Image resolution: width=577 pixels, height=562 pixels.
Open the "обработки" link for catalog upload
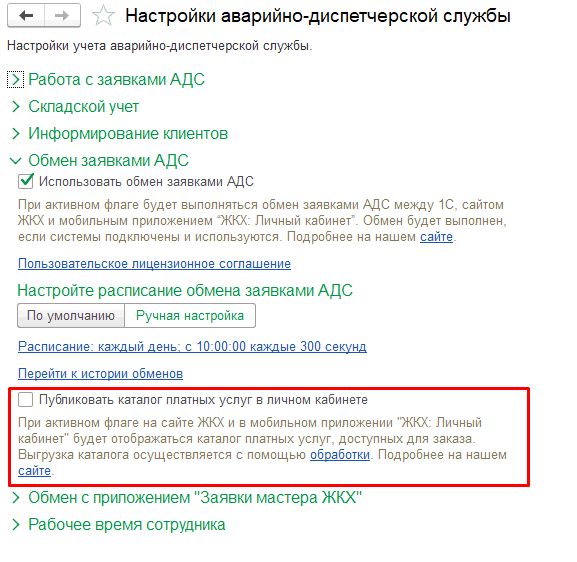[x=340, y=455]
